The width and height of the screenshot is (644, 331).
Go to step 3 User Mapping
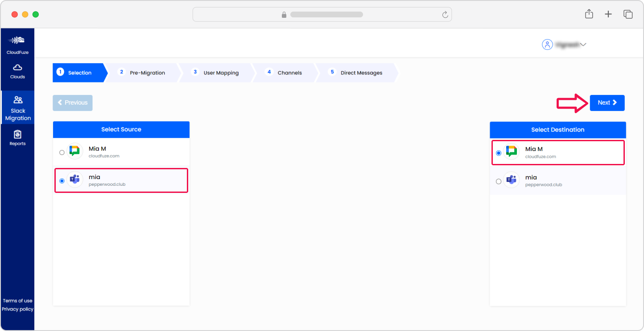point(217,73)
